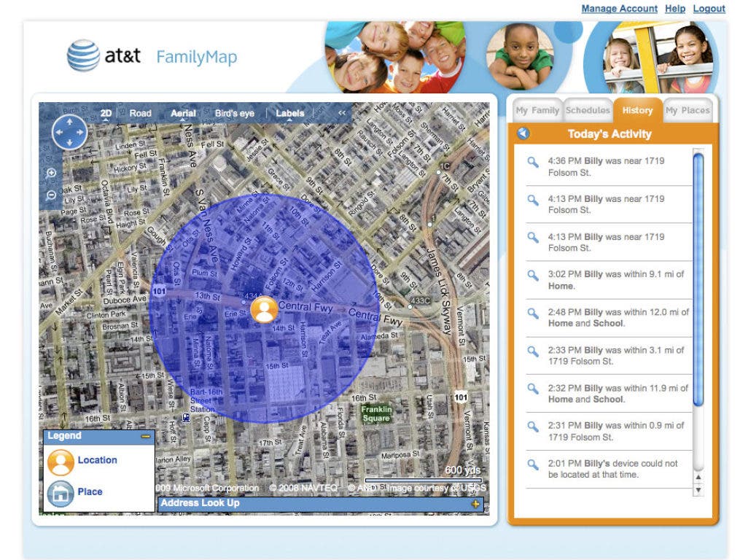Click the Franklin Square park label
The width and height of the screenshot is (740, 560).
coord(376,413)
